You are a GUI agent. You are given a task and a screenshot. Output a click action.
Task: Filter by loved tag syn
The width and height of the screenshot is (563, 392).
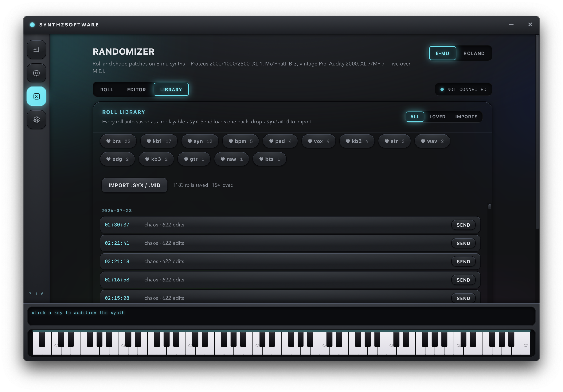[200, 141]
